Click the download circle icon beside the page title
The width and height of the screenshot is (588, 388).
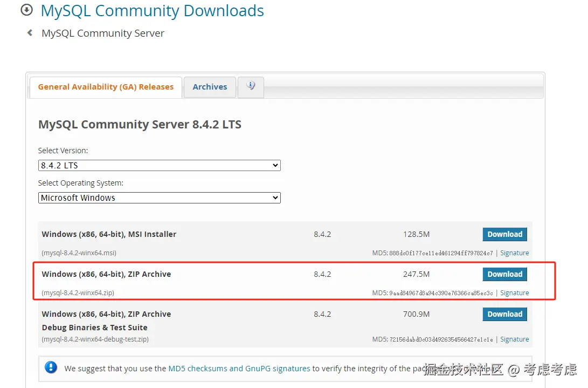[26, 10]
